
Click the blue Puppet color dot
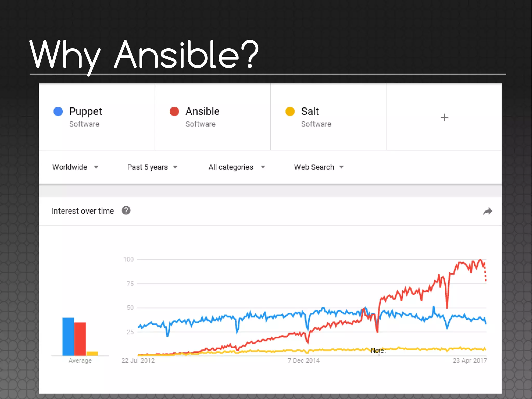[x=58, y=112]
